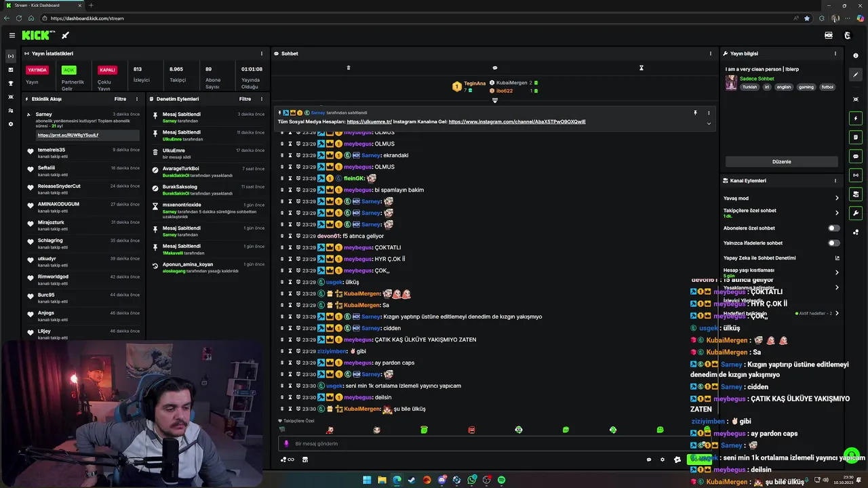
Task: Expand the leaderboard arrow under top gifters
Action: click(x=494, y=100)
